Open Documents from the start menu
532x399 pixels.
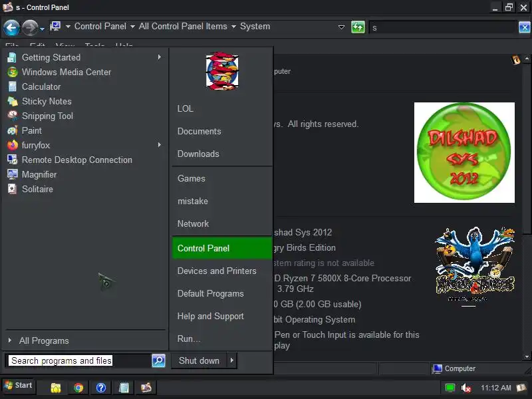[x=222, y=131]
